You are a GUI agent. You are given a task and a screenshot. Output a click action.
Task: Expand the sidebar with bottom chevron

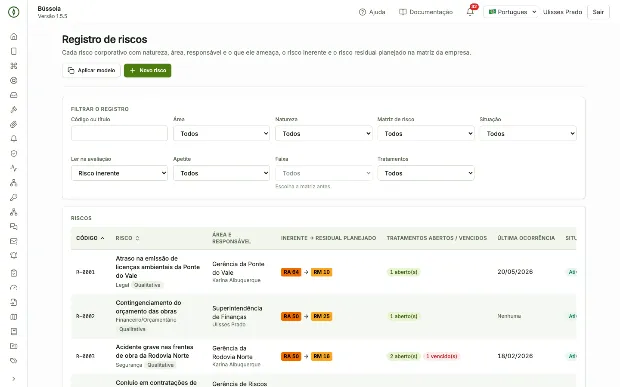click(x=13, y=379)
